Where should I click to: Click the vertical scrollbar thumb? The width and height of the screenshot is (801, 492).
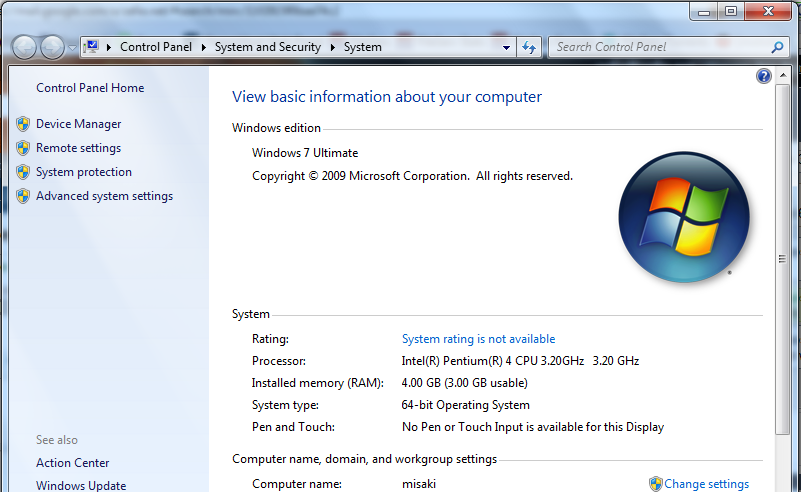tap(781, 260)
